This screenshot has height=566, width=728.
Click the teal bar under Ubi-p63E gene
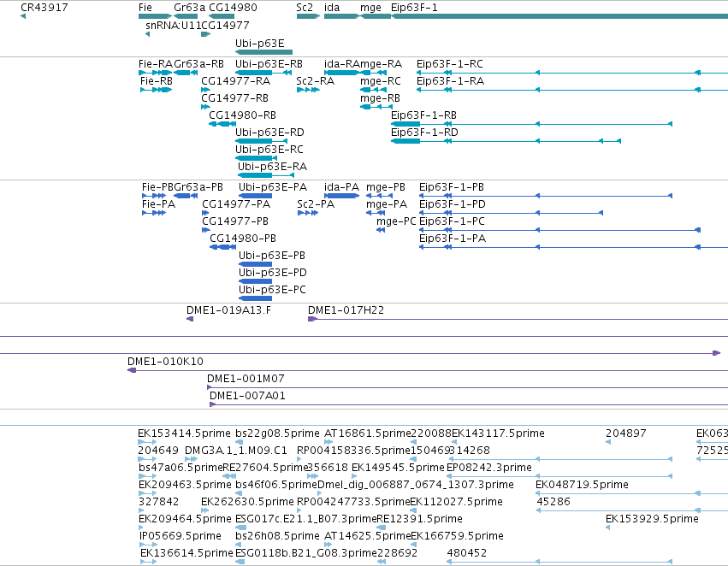click(263, 52)
